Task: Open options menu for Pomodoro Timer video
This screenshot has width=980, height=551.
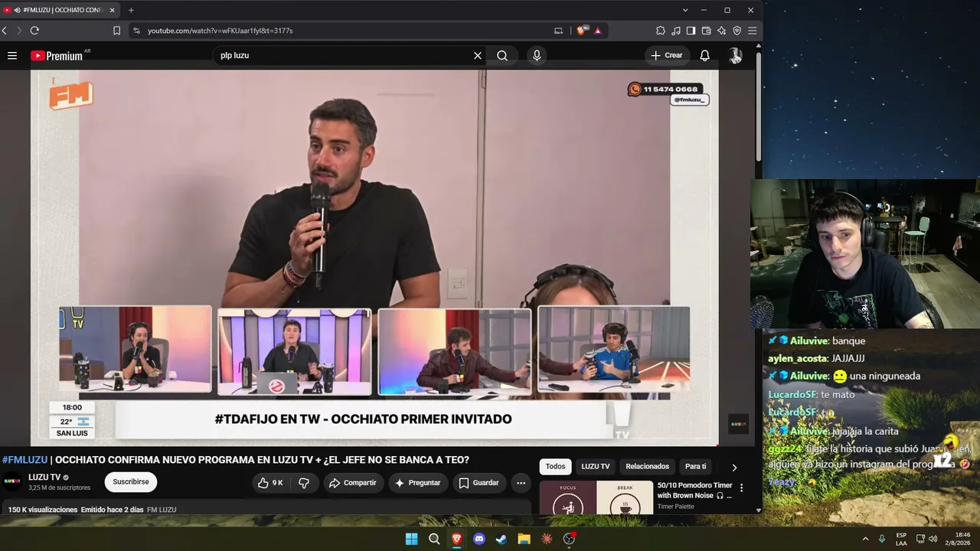Action: tap(741, 487)
